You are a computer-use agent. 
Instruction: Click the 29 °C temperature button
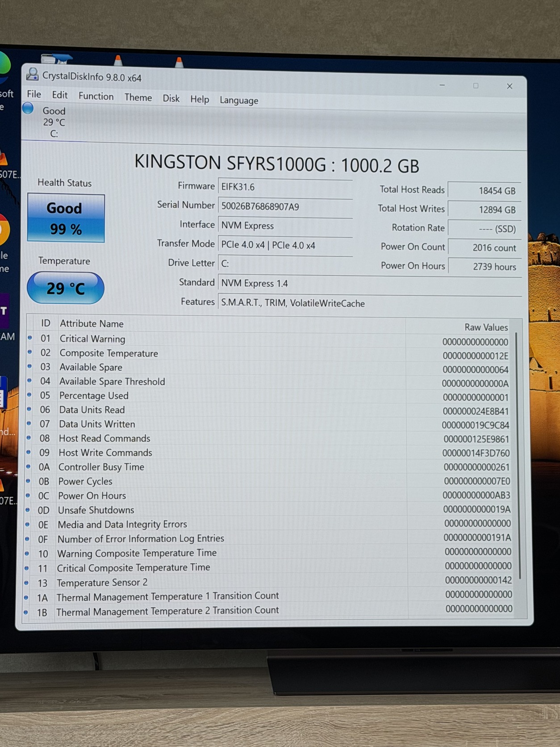(66, 288)
